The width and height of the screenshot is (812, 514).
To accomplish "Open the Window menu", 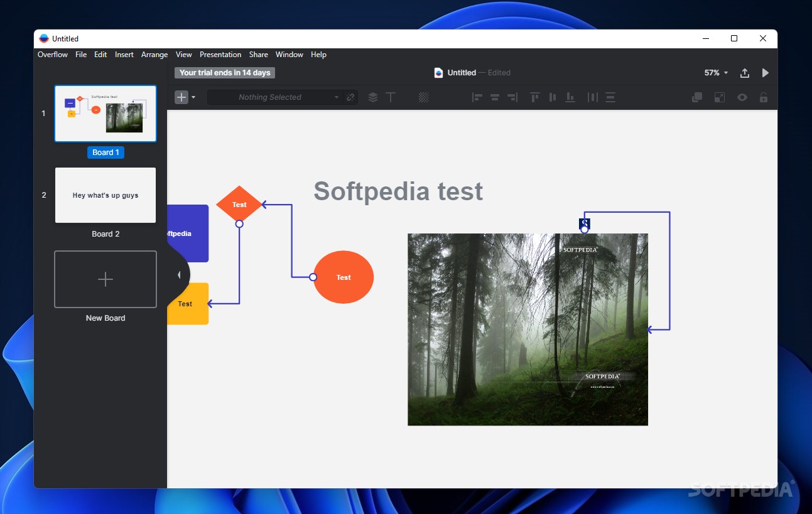I will click(x=290, y=55).
